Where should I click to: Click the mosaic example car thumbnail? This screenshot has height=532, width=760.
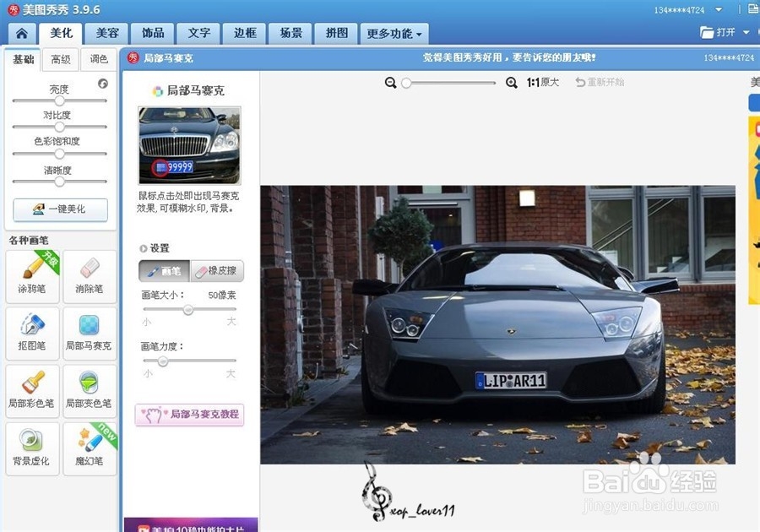(189, 145)
